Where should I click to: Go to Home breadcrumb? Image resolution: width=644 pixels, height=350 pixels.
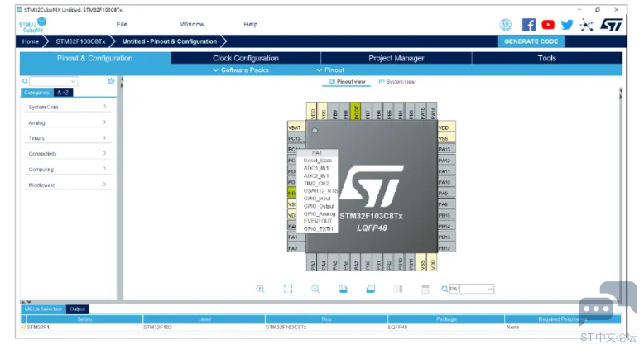coord(31,41)
